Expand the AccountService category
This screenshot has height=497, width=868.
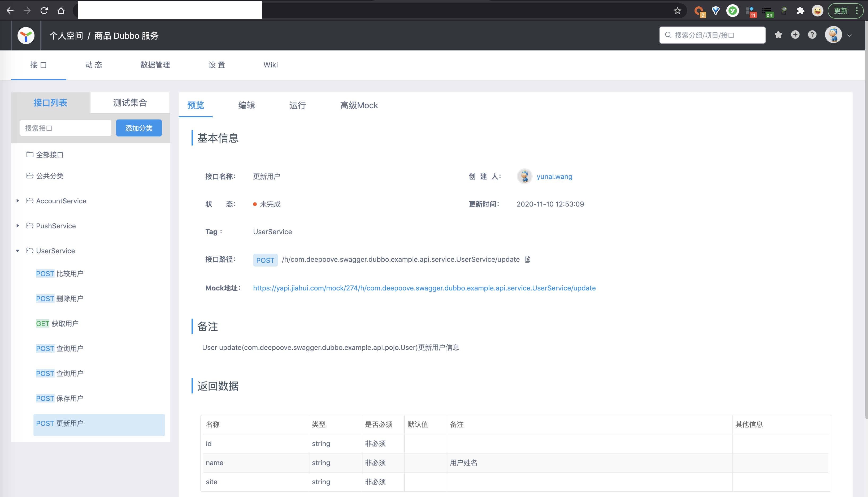click(x=18, y=201)
